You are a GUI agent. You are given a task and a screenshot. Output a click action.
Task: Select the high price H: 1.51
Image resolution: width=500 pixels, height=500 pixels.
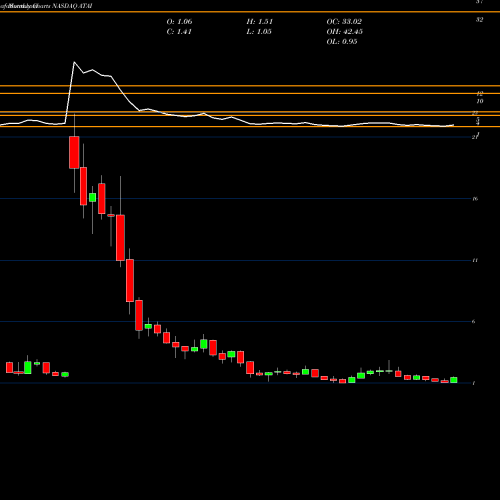tap(260, 22)
